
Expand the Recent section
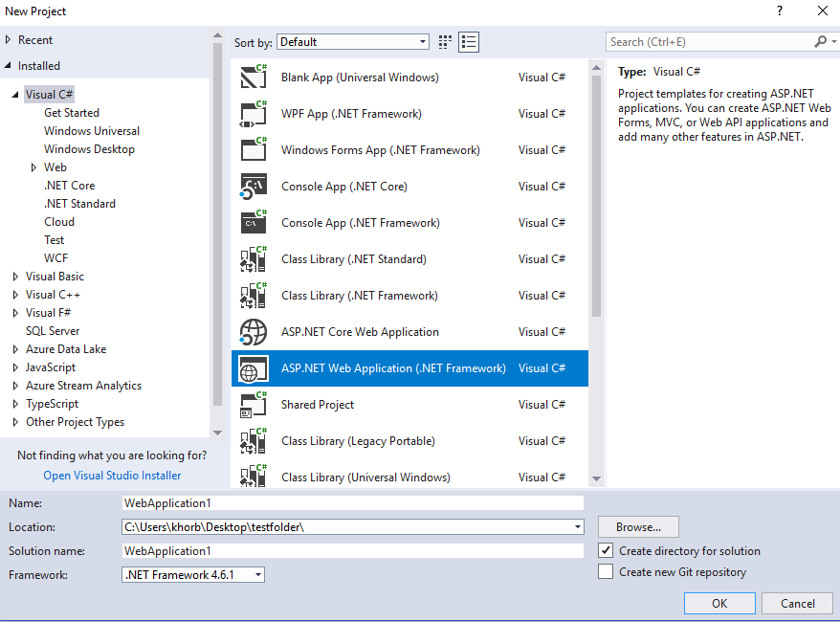(8, 39)
